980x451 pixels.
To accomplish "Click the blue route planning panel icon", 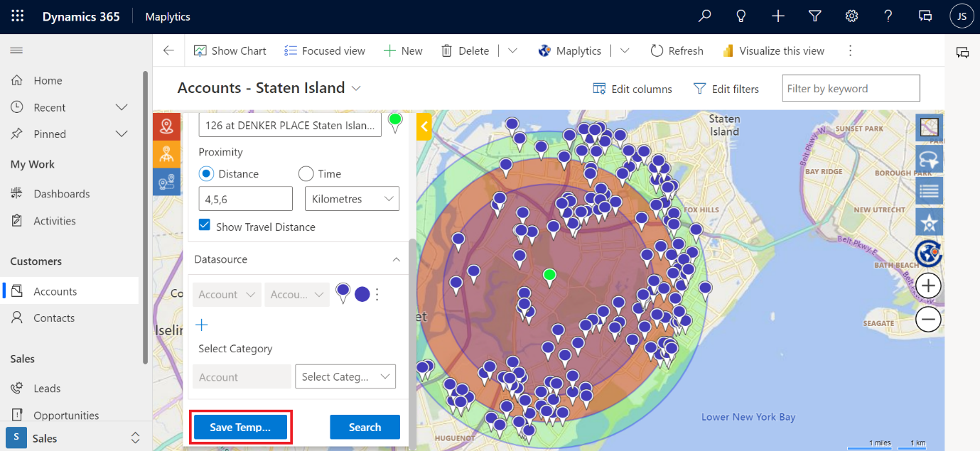I will [166, 182].
